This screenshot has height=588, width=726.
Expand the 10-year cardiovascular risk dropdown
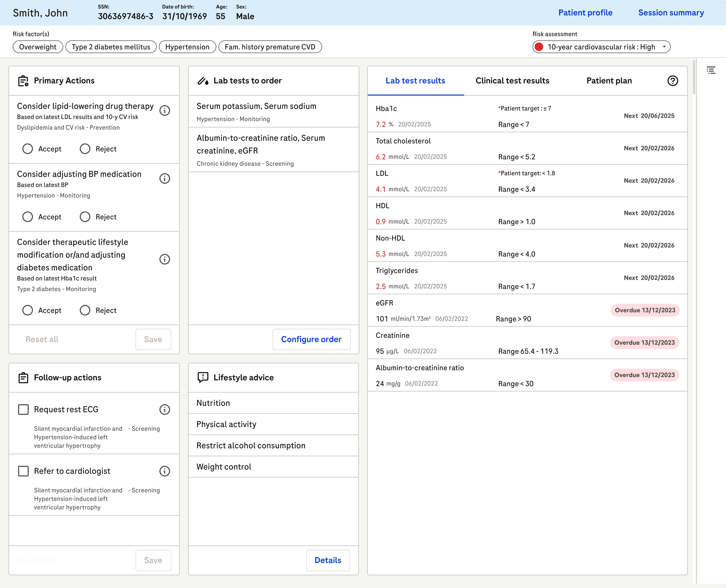pos(664,47)
